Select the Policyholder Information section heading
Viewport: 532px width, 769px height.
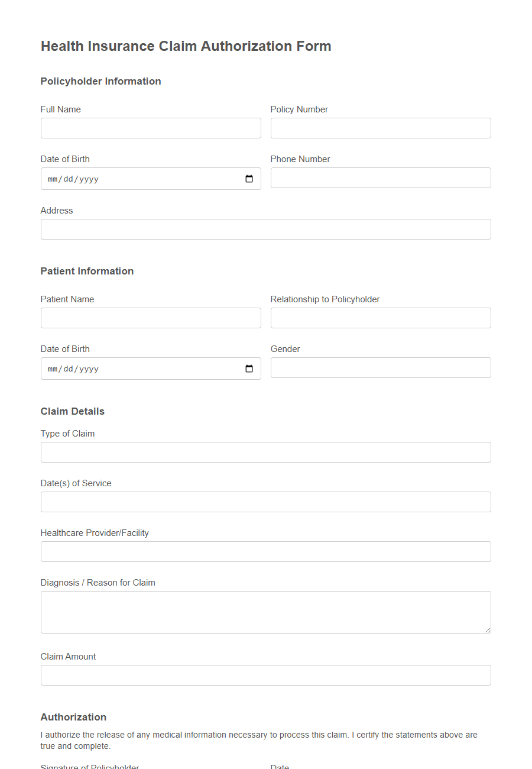pyautogui.click(x=100, y=81)
